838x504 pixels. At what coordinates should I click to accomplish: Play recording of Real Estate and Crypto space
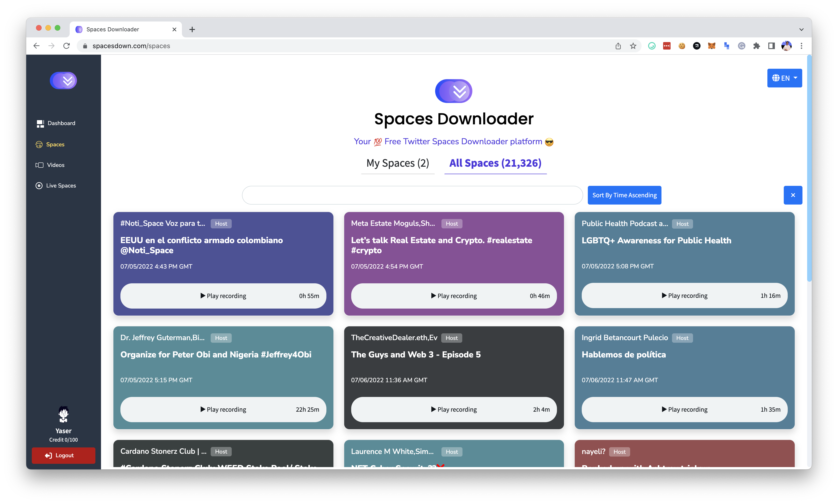pyautogui.click(x=453, y=296)
